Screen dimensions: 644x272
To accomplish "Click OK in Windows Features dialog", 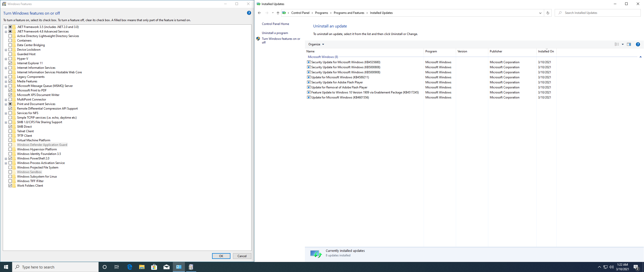I will 221,256.
